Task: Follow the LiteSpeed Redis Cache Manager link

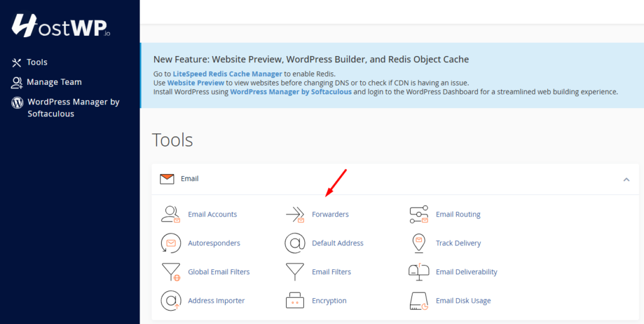Action: click(x=228, y=74)
